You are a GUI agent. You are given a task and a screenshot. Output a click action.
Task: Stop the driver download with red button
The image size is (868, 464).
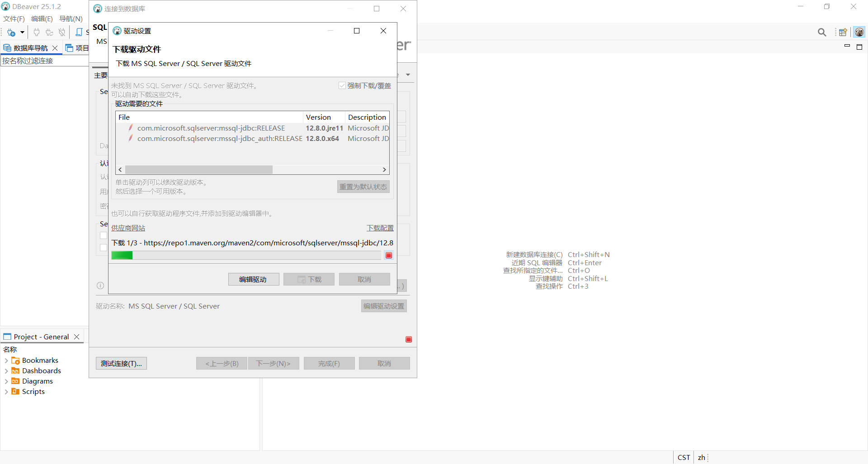tap(389, 255)
